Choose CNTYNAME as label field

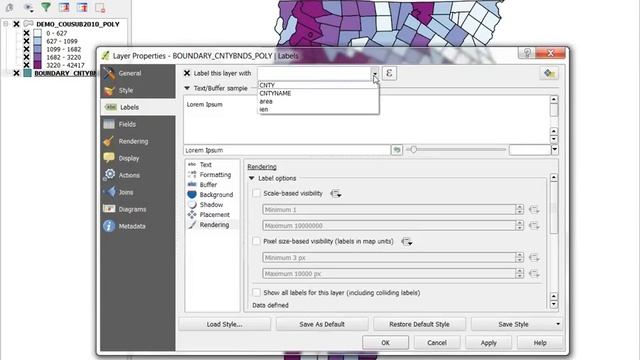pos(318,93)
